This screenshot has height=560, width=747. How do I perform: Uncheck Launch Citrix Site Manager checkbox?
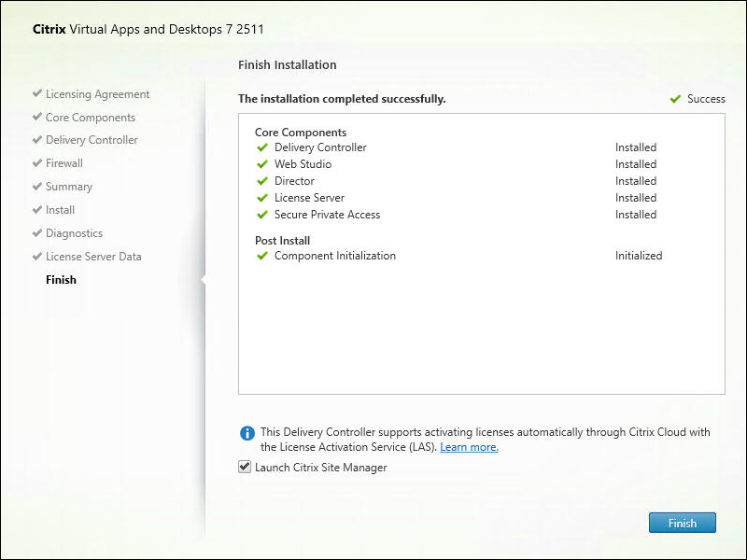coord(245,468)
